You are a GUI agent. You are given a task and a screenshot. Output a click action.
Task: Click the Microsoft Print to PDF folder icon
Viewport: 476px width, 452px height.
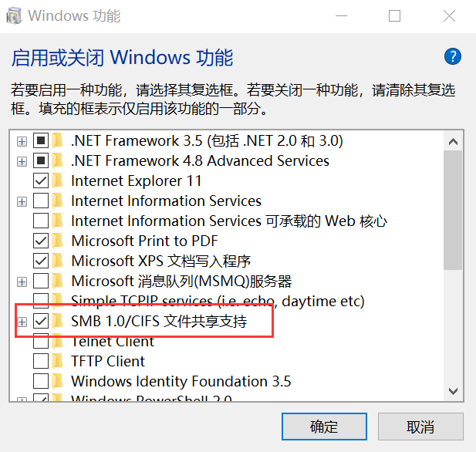[57, 241]
